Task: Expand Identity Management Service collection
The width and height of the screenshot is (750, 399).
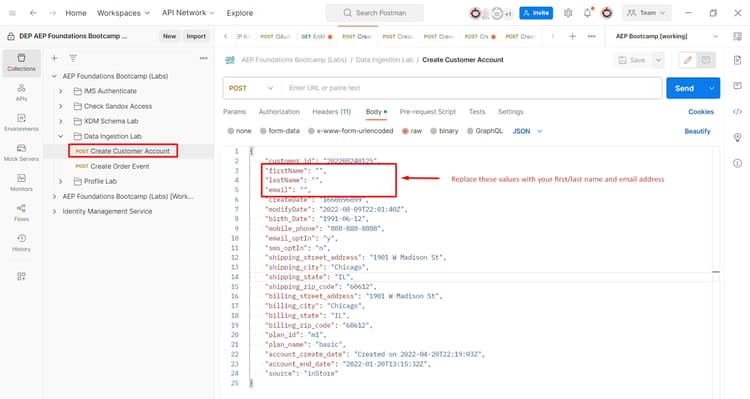Action: click(x=54, y=211)
